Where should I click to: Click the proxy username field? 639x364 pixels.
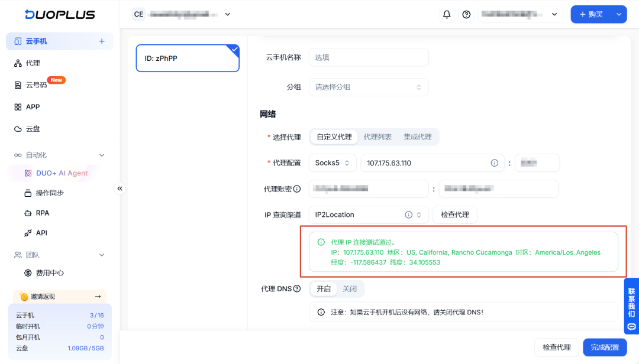click(x=369, y=189)
